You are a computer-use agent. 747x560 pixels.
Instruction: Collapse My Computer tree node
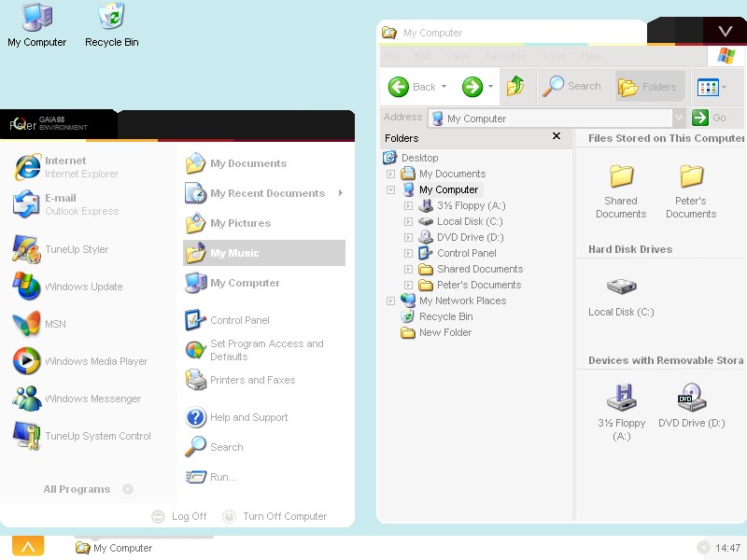pyautogui.click(x=390, y=189)
